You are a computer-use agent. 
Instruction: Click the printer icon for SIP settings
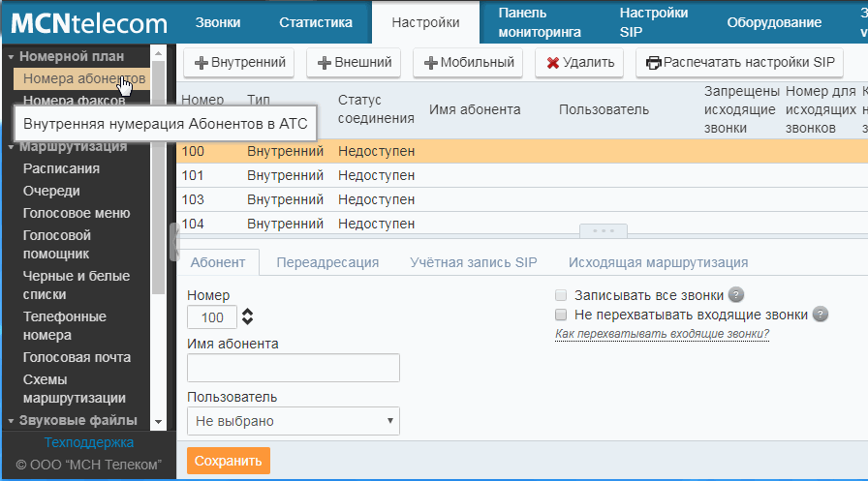654,63
